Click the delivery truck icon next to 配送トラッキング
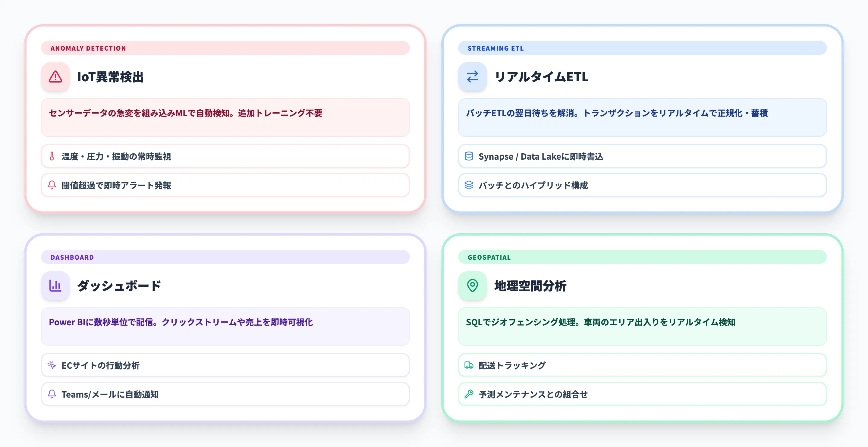The height and width of the screenshot is (447, 868). point(469,365)
